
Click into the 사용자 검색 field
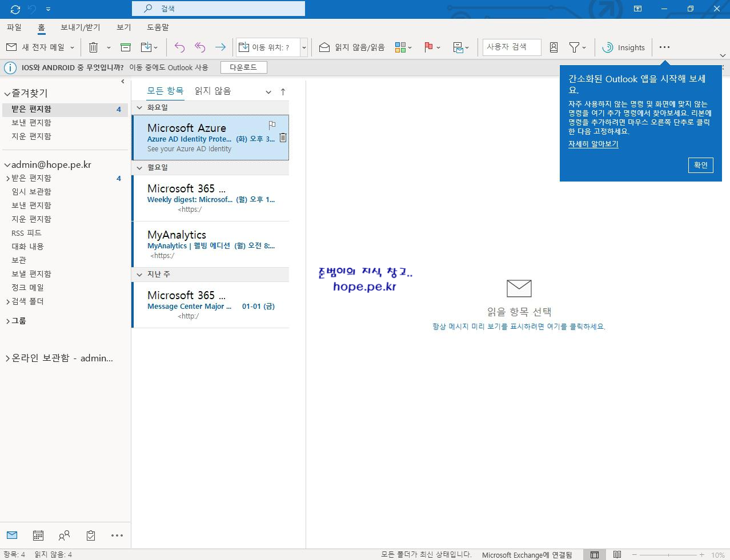coord(512,47)
